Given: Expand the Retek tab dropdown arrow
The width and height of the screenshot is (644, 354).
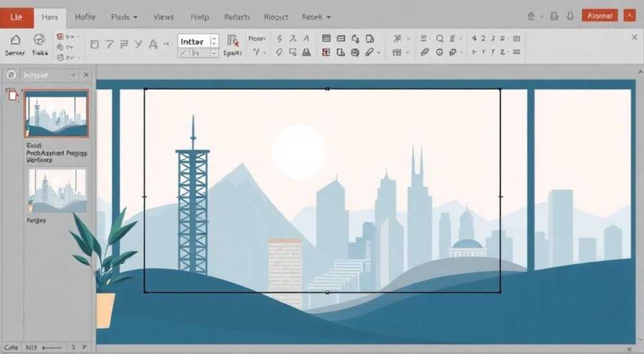Looking at the screenshot, I should 328,17.
